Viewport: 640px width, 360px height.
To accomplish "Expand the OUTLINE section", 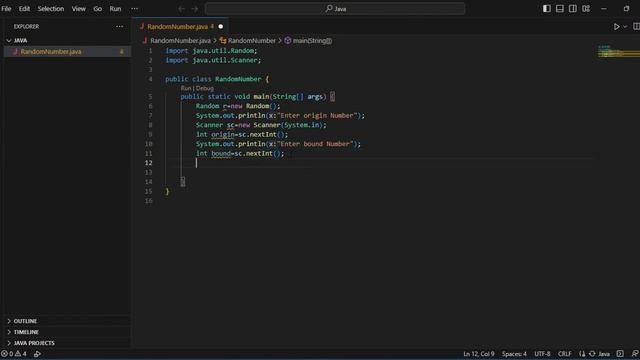I will tap(67, 321).
